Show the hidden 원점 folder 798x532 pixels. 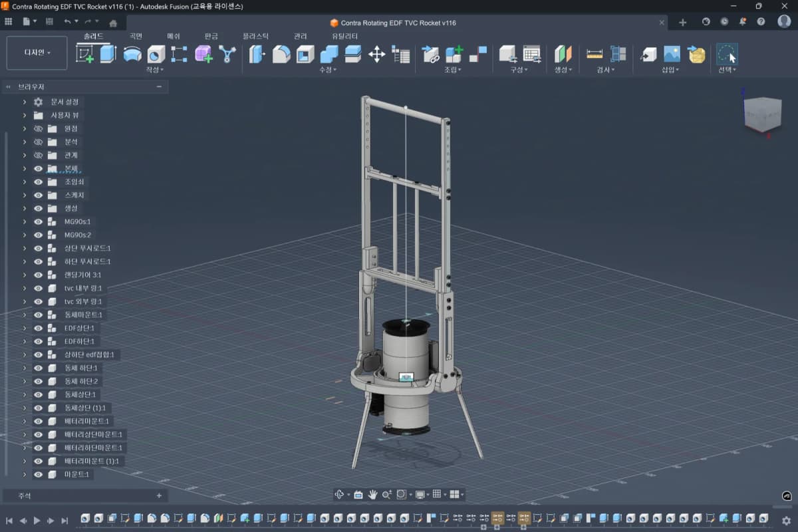[38, 128]
